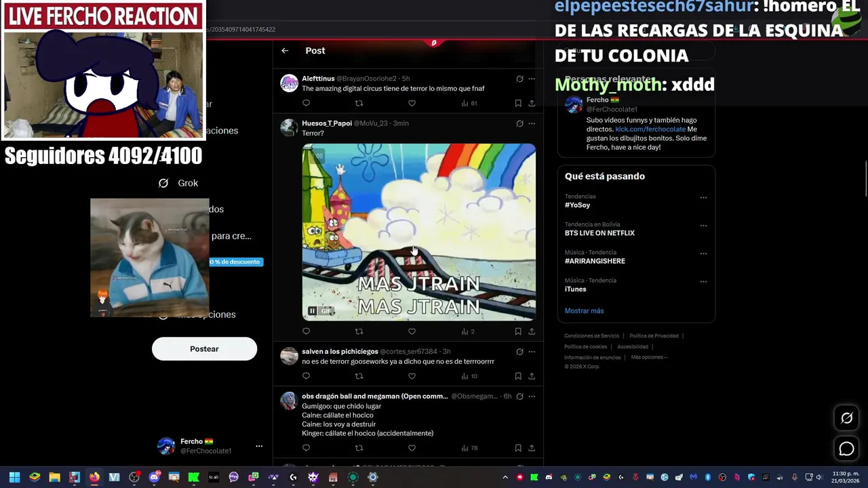
Task: Like salven a los pichiciegos post
Action: pyautogui.click(x=412, y=376)
